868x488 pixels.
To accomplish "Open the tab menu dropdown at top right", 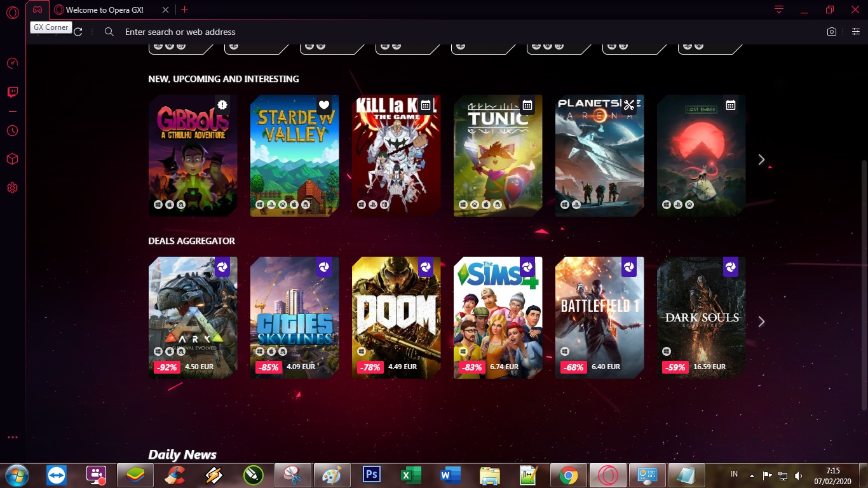I will 779,10.
